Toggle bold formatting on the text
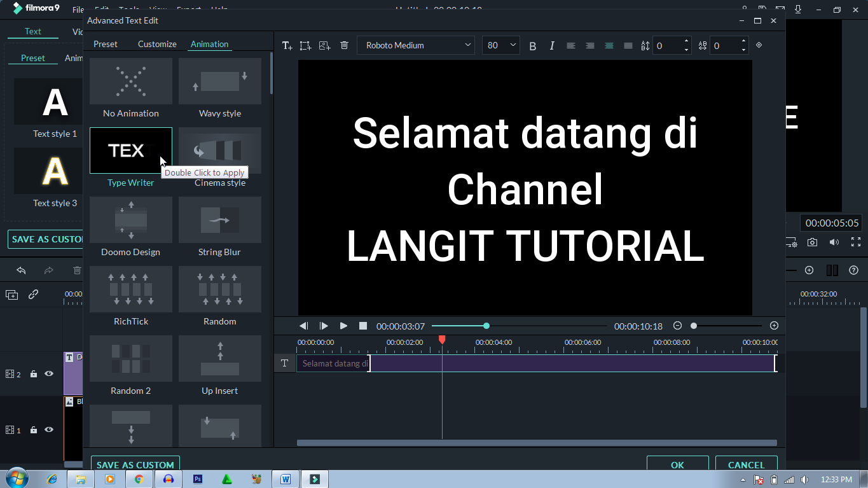868x488 pixels. tap(532, 45)
